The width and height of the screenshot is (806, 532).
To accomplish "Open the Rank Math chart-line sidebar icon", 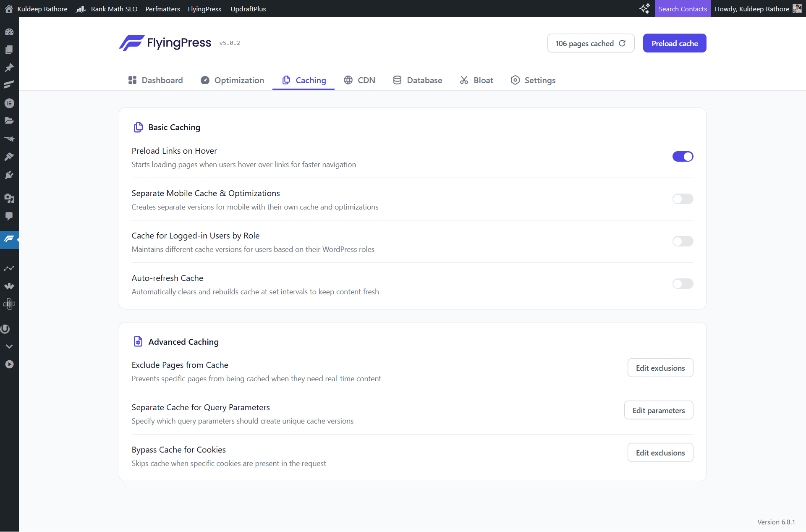I will click(x=9, y=268).
